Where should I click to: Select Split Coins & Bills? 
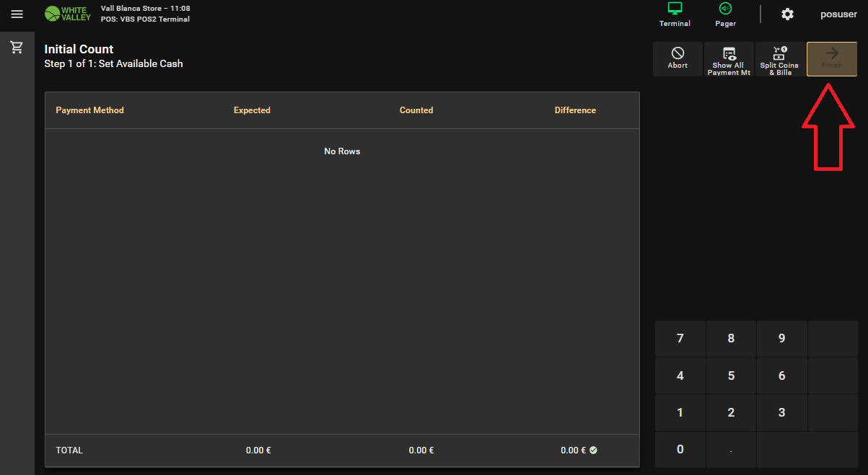tap(779, 59)
